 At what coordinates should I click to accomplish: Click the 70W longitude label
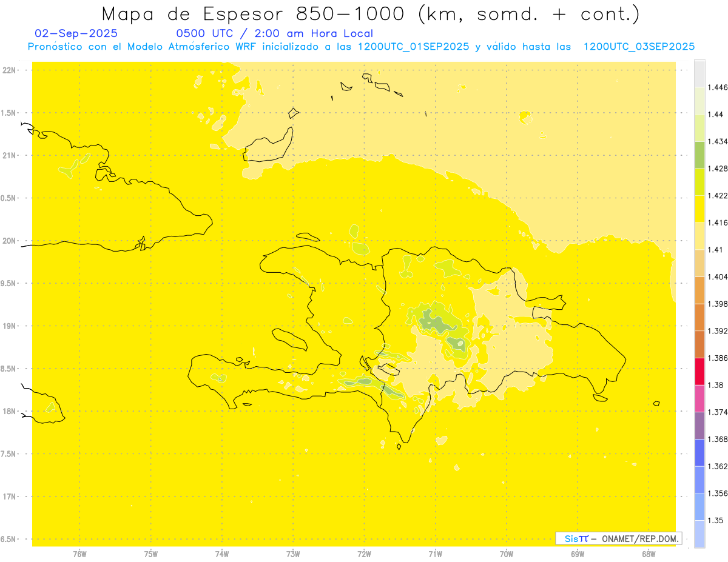coord(507,554)
